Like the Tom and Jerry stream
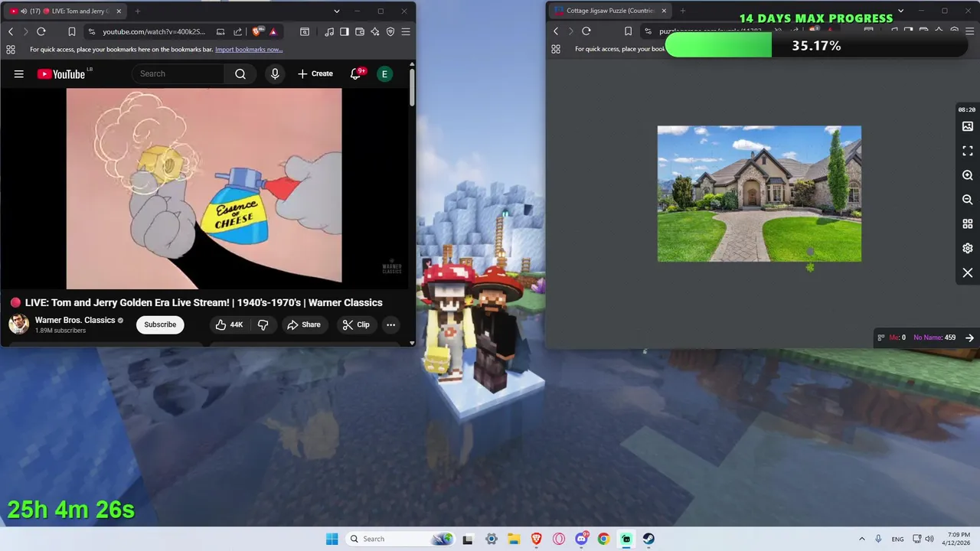Viewport: 980px width, 551px height. point(229,324)
